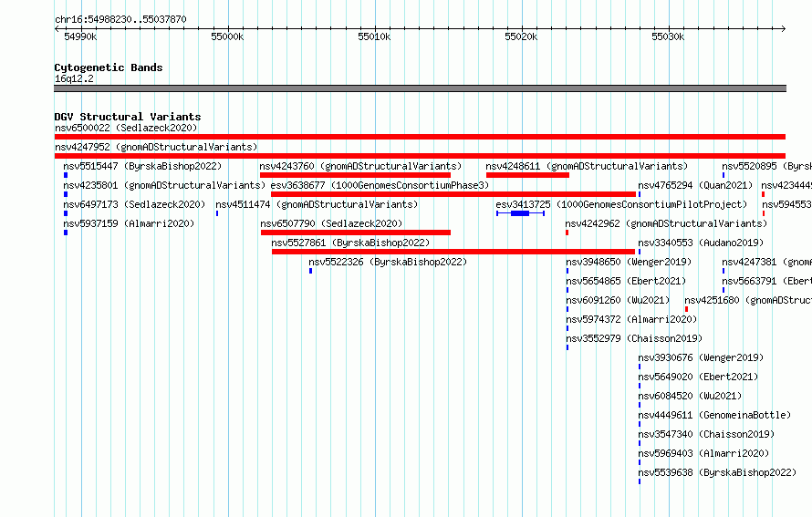Click nsv5527861 (ByrskaBishop2022) label
Viewport: 812px width, 517px height.
(350, 243)
